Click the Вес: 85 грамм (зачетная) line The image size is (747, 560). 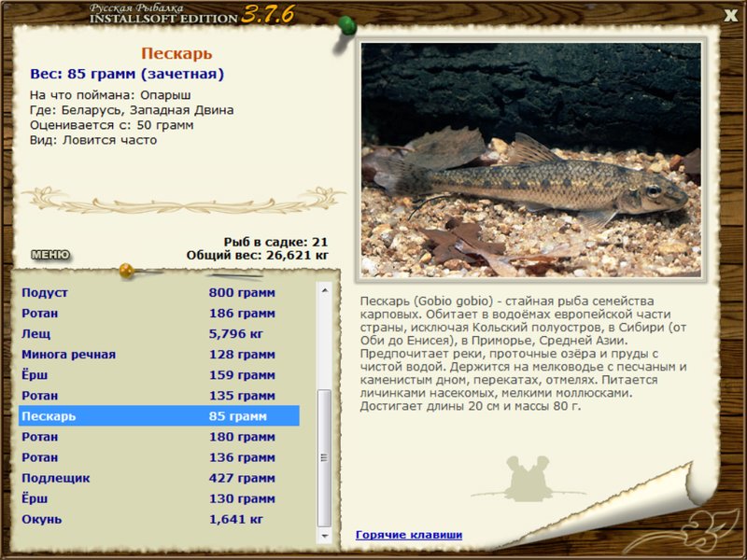pyautogui.click(x=127, y=74)
